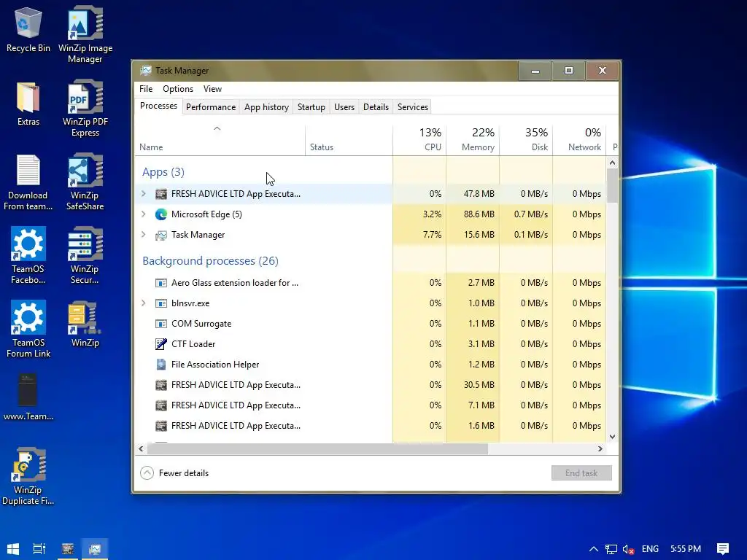
Task: Open network status tray icon
Action: 611,549
